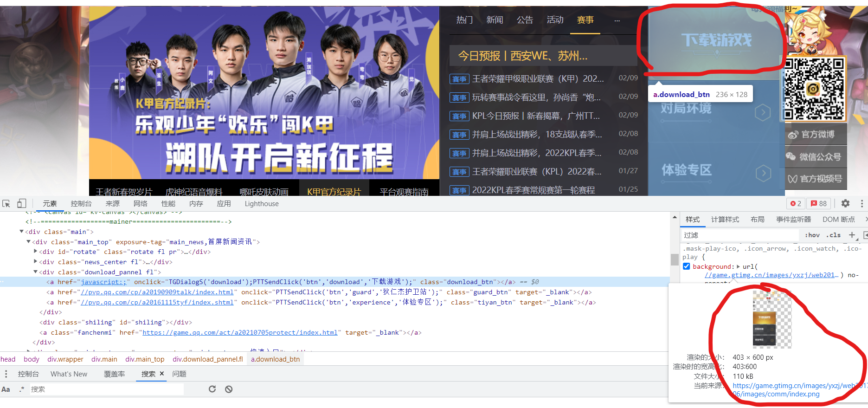Open the a20190909talk/index.html link

pyautogui.click(x=157, y=292)
